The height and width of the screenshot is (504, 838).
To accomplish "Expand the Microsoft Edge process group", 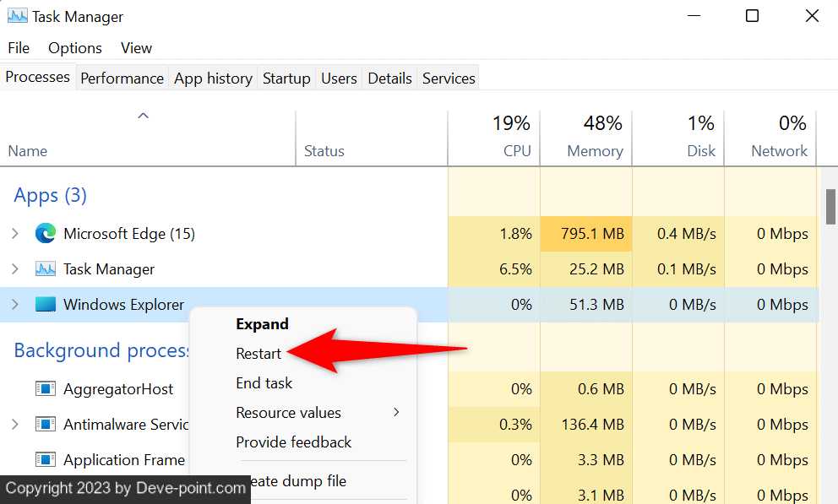I will [x=15, y=234].
